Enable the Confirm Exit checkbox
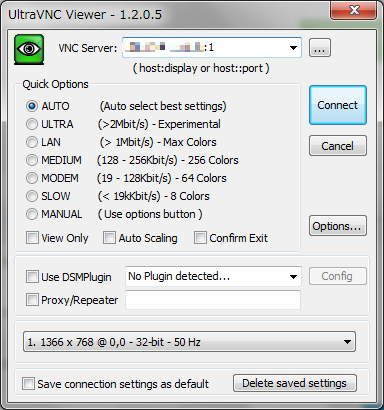Image resolution: width=384 pixels, height=410 pixels. 200,238
